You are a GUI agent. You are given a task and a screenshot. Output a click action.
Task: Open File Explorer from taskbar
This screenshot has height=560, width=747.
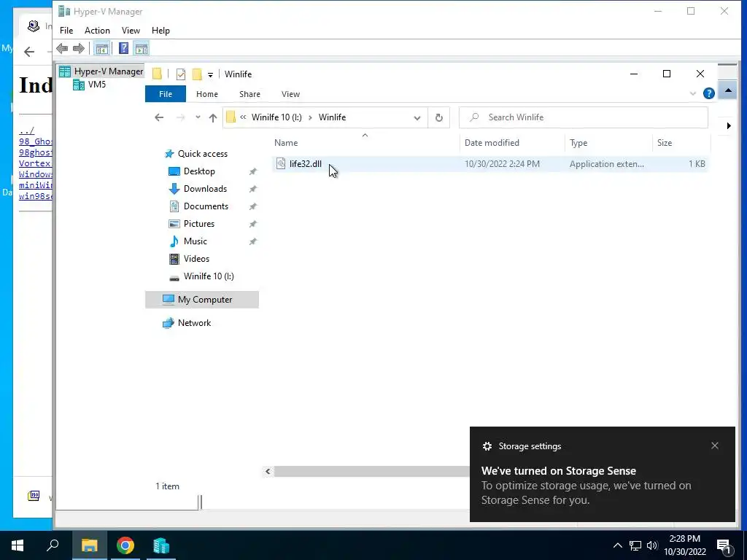point(90,545)
